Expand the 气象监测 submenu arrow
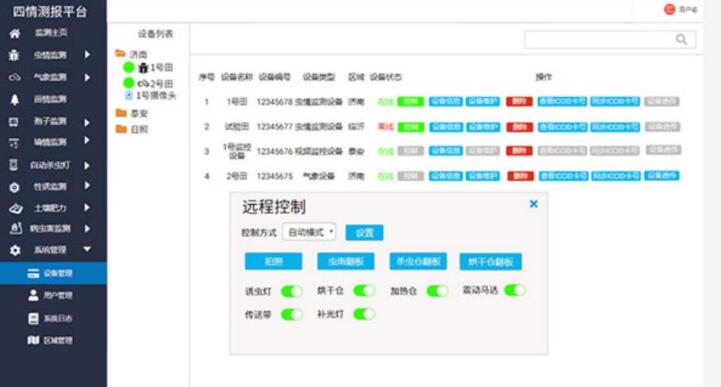The height and width of the screenshot is (387, 721). click(x=87, y=77)
